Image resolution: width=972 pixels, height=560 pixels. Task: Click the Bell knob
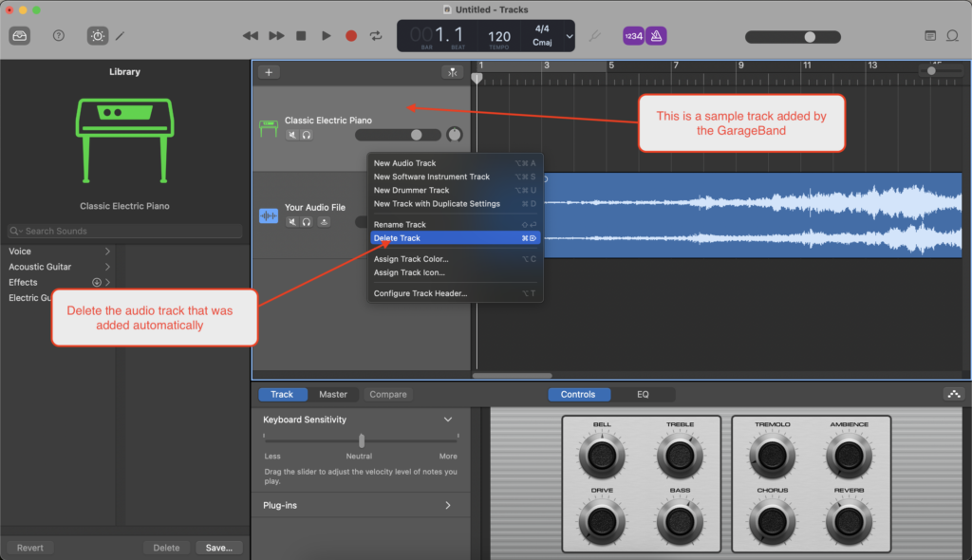[601, 456]
